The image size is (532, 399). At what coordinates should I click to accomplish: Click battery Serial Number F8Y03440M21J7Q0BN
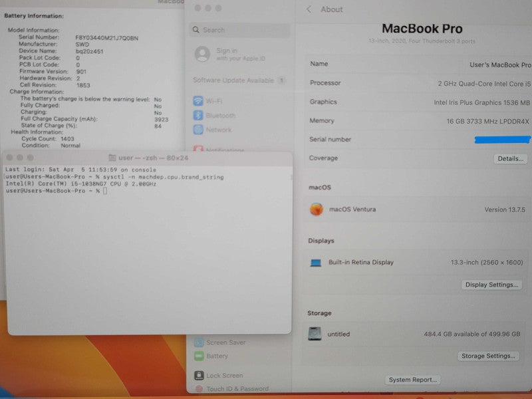107,38
